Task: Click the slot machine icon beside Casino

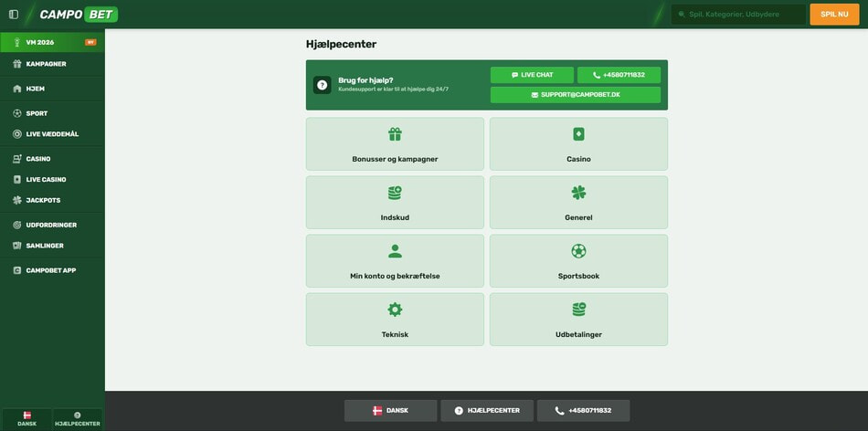Action: (16, 159)
